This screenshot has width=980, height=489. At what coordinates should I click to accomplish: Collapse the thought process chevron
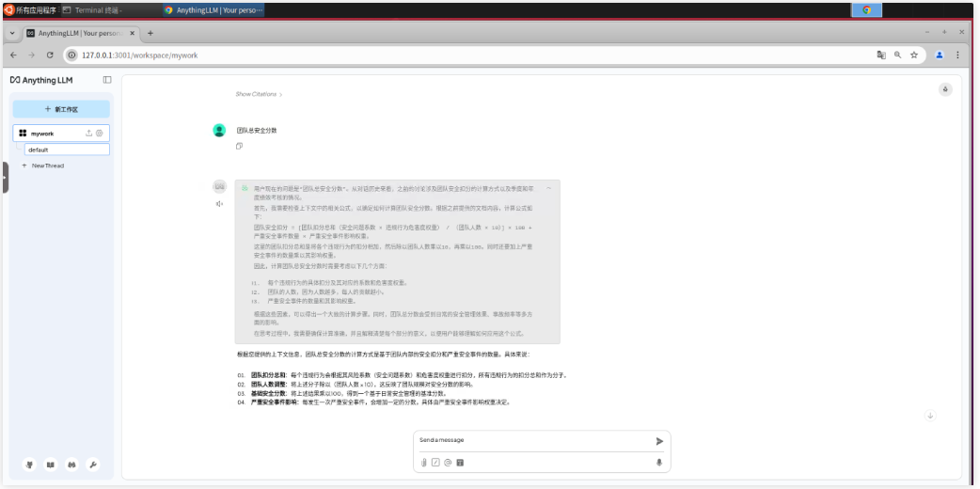[x=548, y=187]
